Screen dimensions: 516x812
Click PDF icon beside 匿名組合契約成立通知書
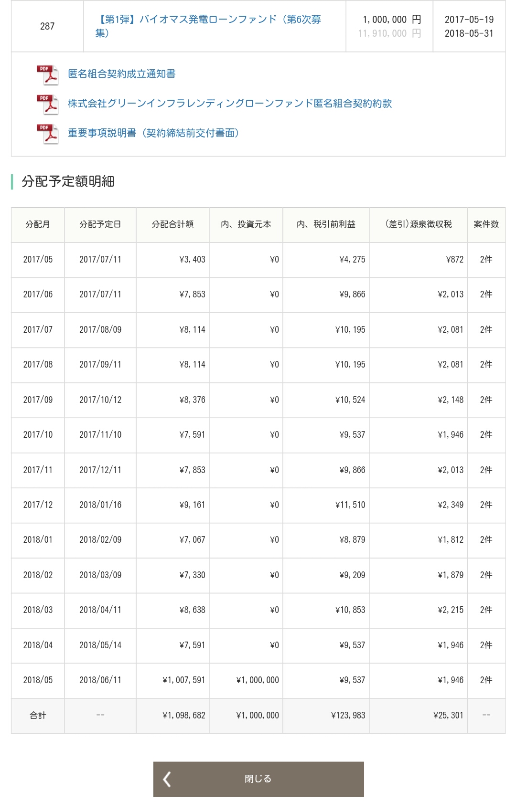pyautogui.click(x=47, y=75)
